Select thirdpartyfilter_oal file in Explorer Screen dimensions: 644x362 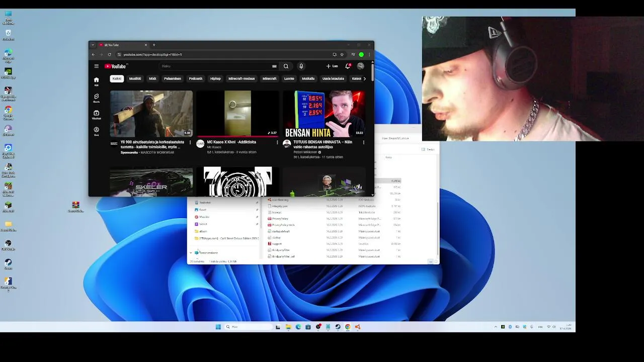283,256
